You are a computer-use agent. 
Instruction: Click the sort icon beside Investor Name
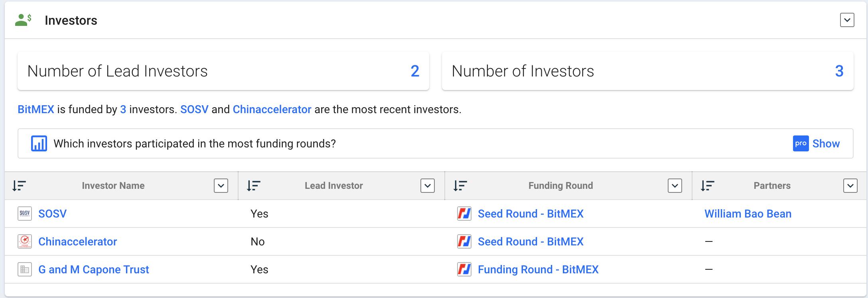click(x=19, y=186)
